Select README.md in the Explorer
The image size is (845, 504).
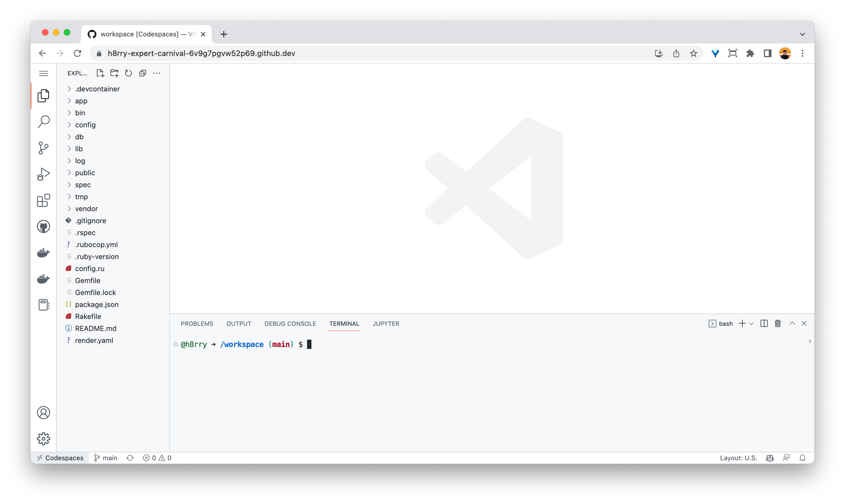tap(96, 328)
